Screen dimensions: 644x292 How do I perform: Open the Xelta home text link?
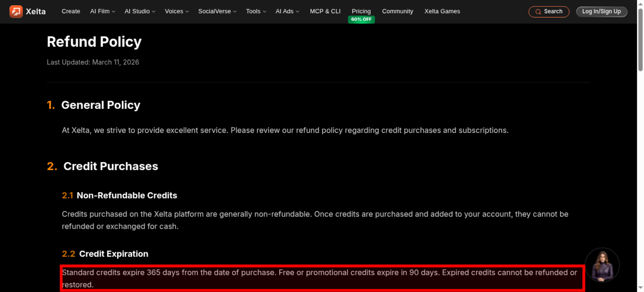(x=36, y=12)
